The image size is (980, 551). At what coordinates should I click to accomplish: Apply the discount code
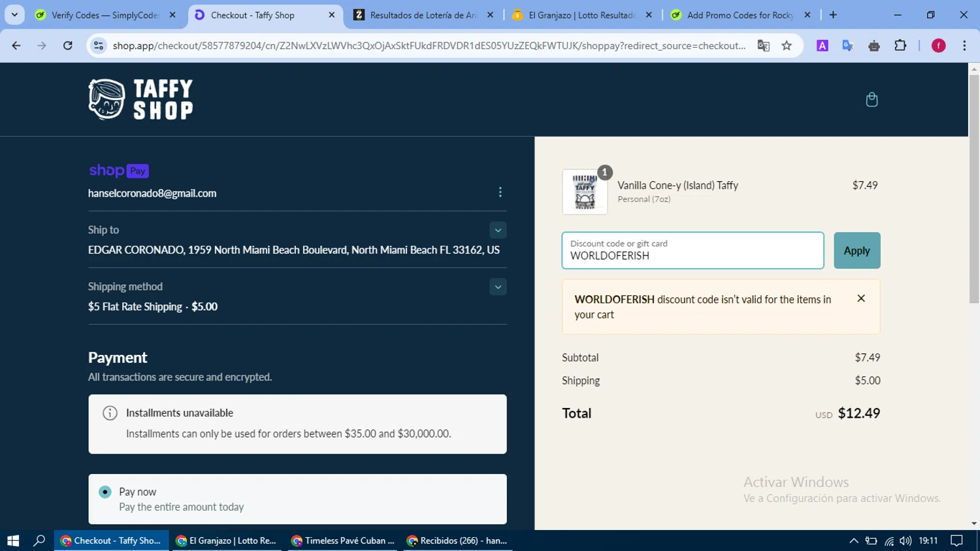click(x=857, y=250)
